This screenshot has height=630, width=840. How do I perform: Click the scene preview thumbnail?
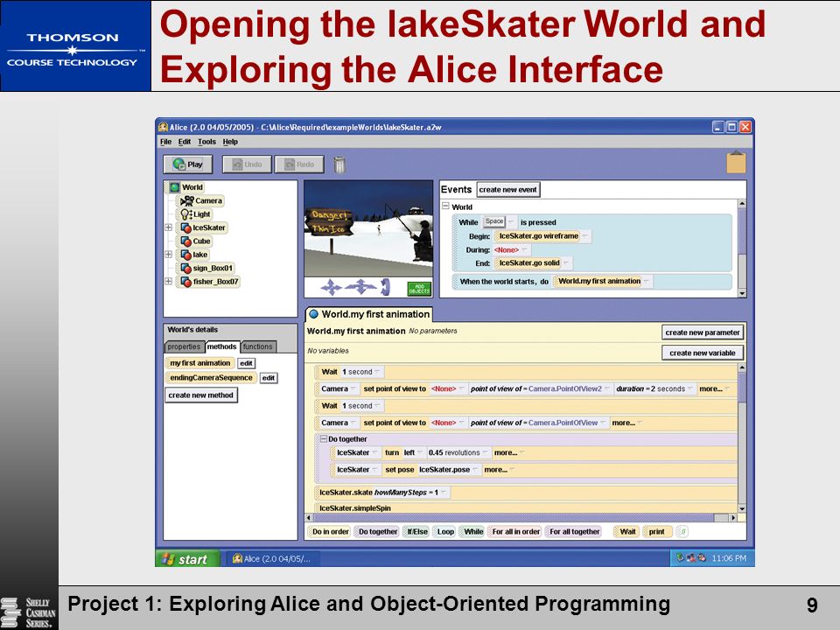[368, 228]
